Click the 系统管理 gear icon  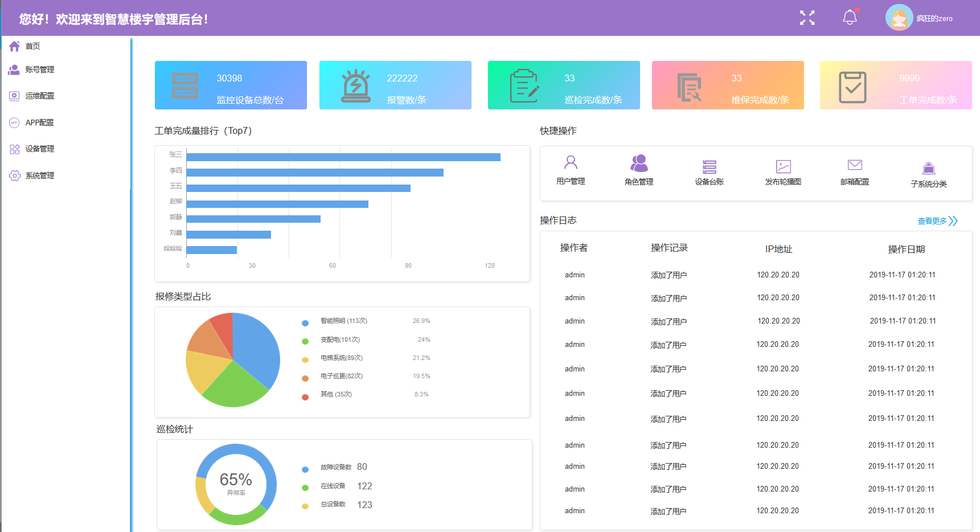pyautogui.click(x=14, y=175)
